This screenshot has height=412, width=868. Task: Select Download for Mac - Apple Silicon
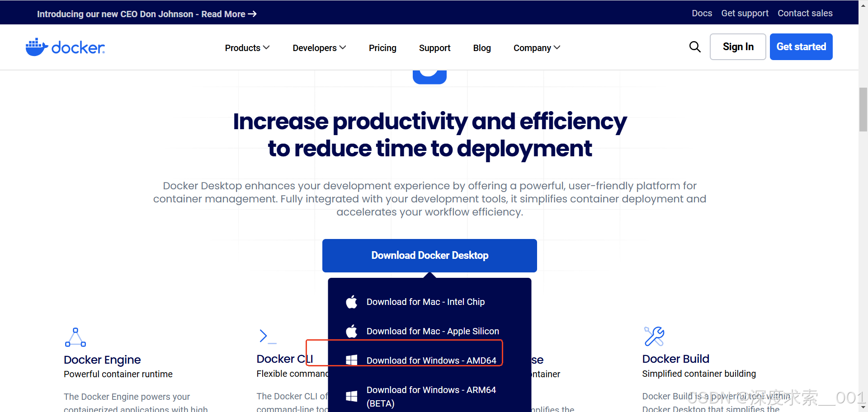(x=433, y=331)
